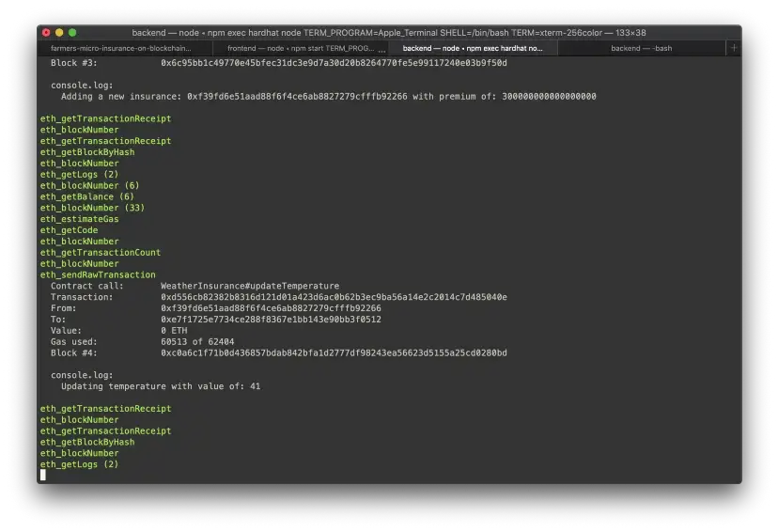Select the backend npm exec hardhat tab
The height and width of the screenshot is (532, 778).
472,48
